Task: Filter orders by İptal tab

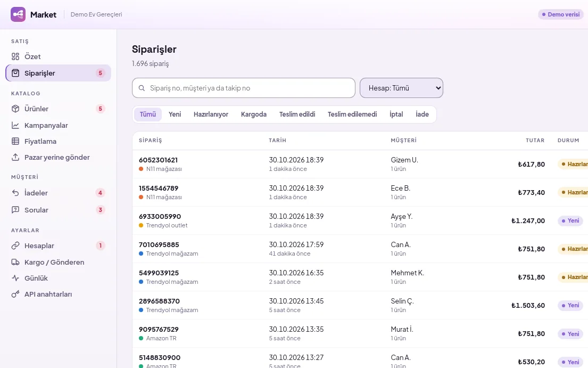Action: (x=396, y=115)
